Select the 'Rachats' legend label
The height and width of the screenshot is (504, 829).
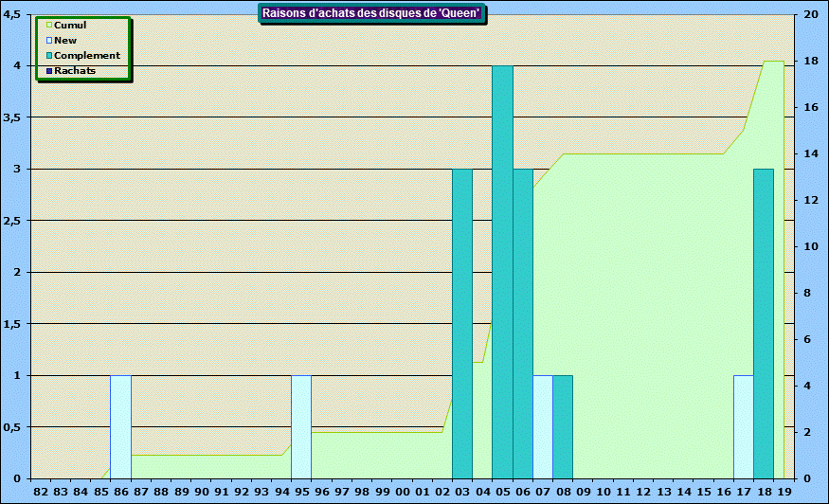click(75, 71)
